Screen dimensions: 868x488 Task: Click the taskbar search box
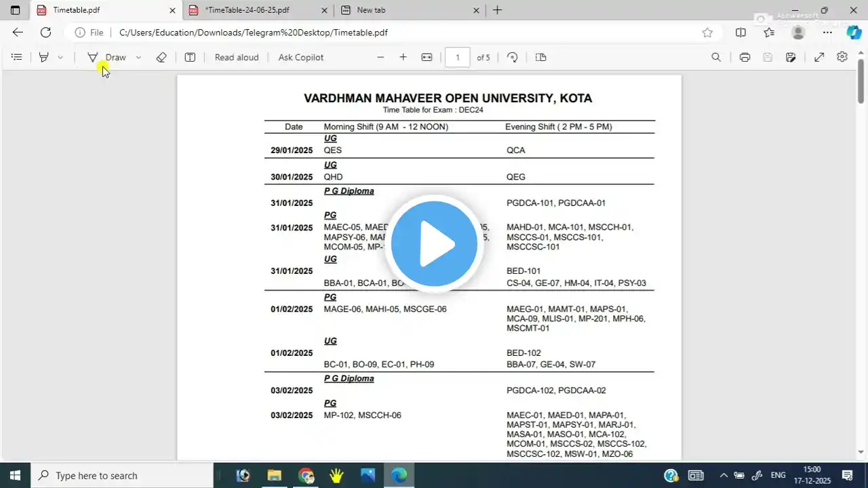coord(122,475)
